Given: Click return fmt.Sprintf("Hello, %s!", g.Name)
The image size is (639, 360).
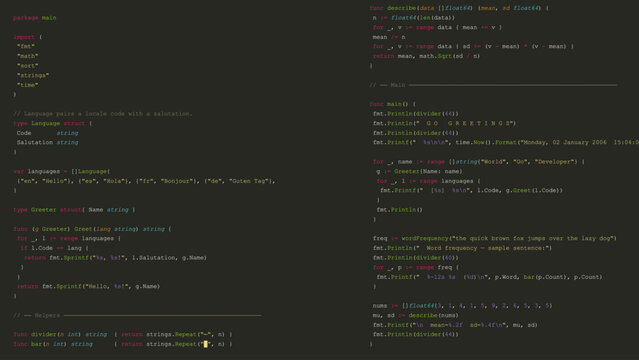Looking at the screenshot, I should pos(88,286).
